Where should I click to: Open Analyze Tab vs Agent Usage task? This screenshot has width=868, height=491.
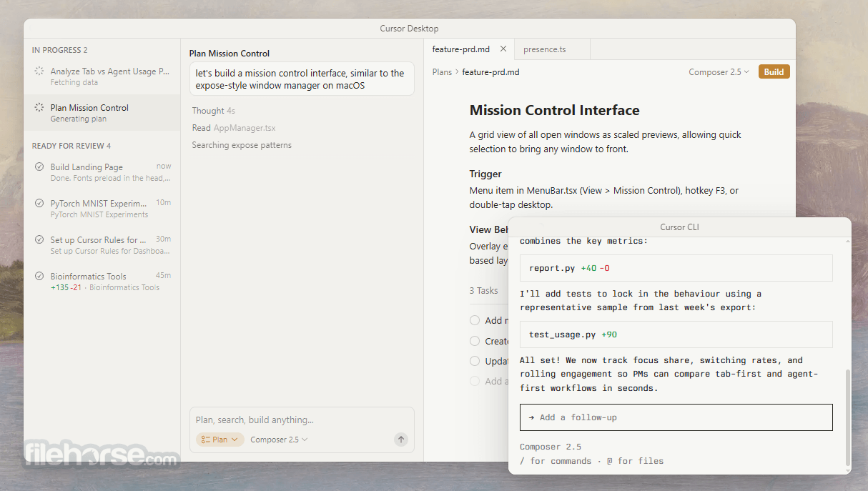pos(102,76)
